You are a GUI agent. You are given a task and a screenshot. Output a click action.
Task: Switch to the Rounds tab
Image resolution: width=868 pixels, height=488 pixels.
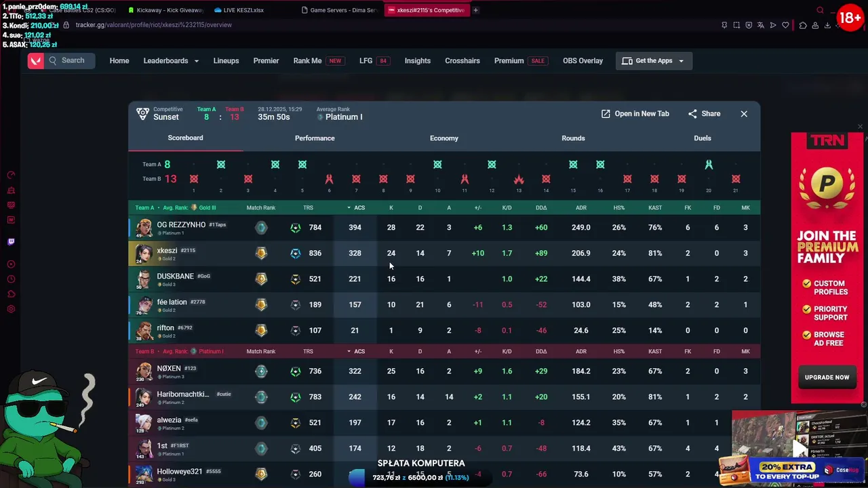coord(573,138)
